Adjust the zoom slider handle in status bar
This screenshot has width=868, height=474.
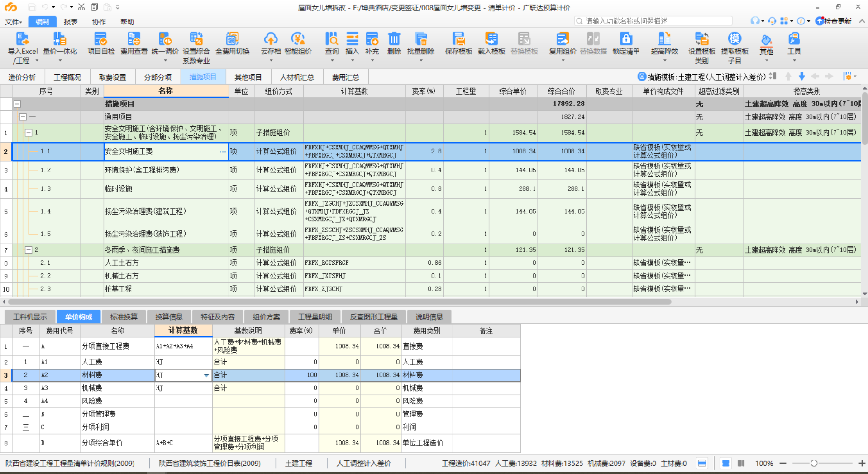click(814, 463)
